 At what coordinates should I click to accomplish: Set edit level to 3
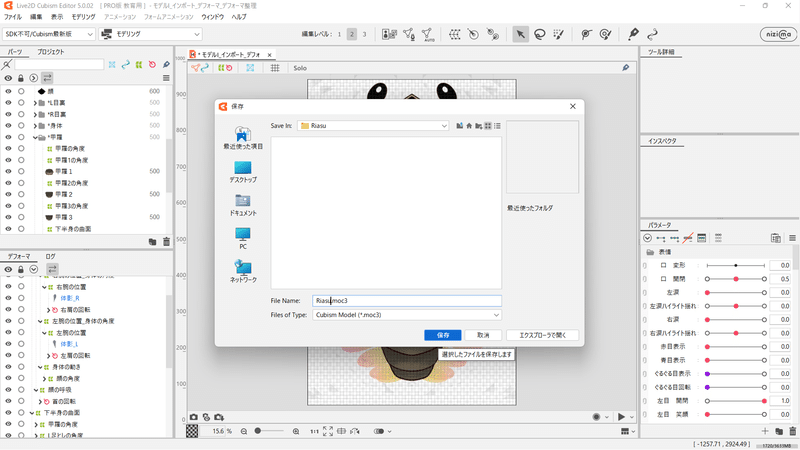click(x=364, y=34)
